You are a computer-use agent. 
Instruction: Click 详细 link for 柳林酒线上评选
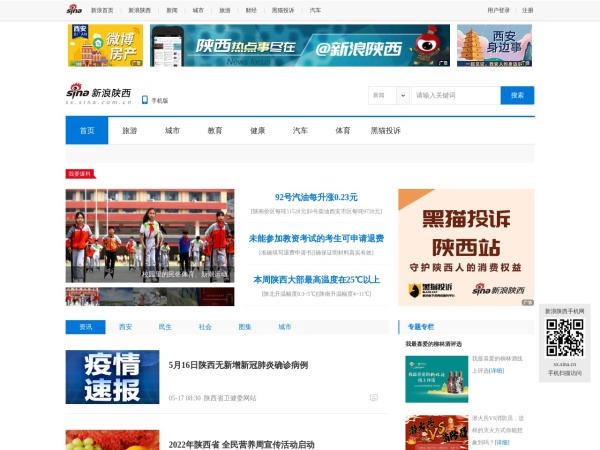click(497, 371)
